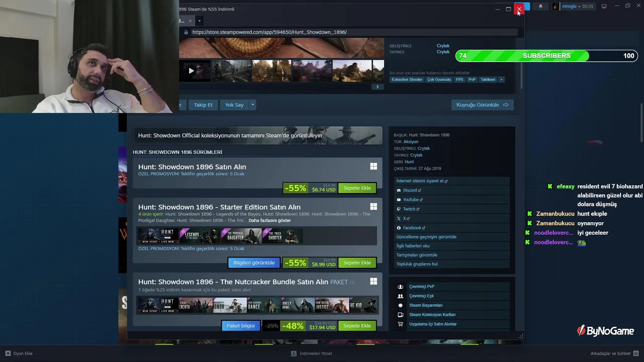Add Nutcracker Bundle to cart at $17.94
The height and width of the screenshot is (362, 644).
click(357, 326)
